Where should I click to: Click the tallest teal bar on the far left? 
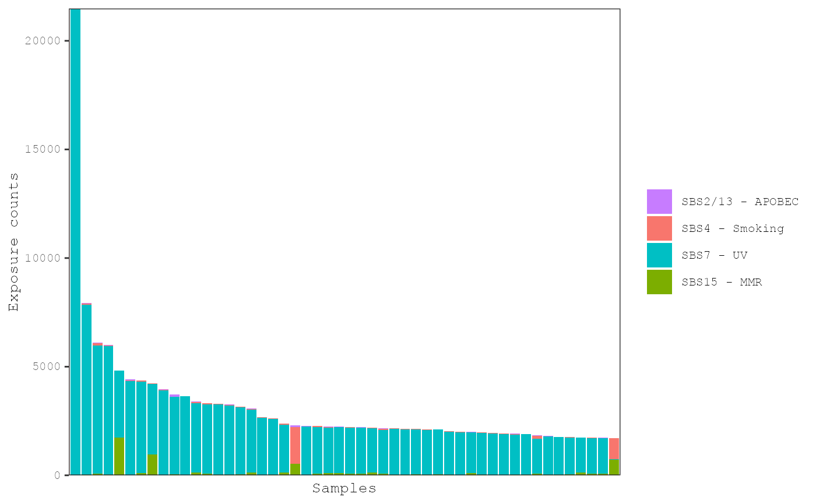(76, 233)
